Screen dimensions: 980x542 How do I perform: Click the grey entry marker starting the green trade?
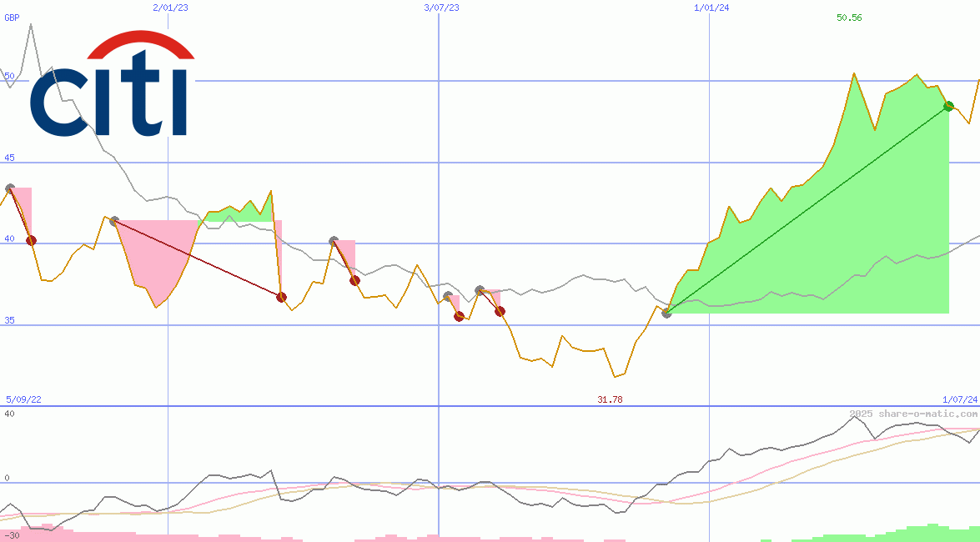tap(666, 313)
